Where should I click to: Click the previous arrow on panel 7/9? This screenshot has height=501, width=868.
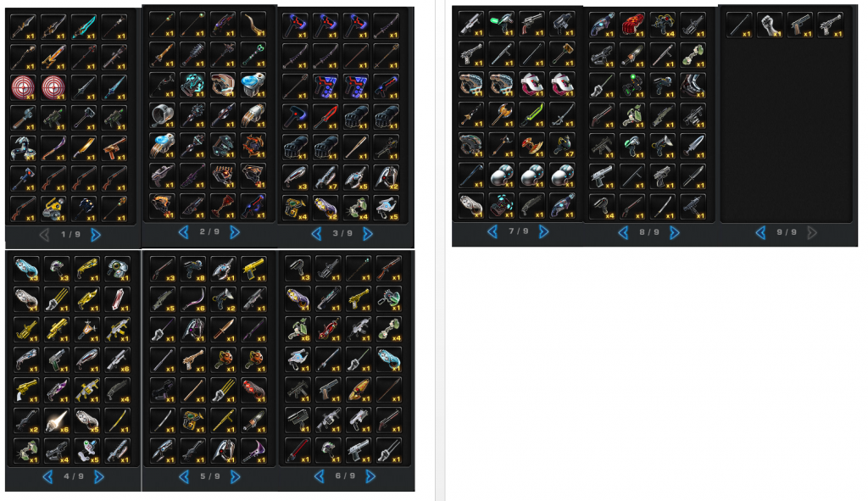492,232
